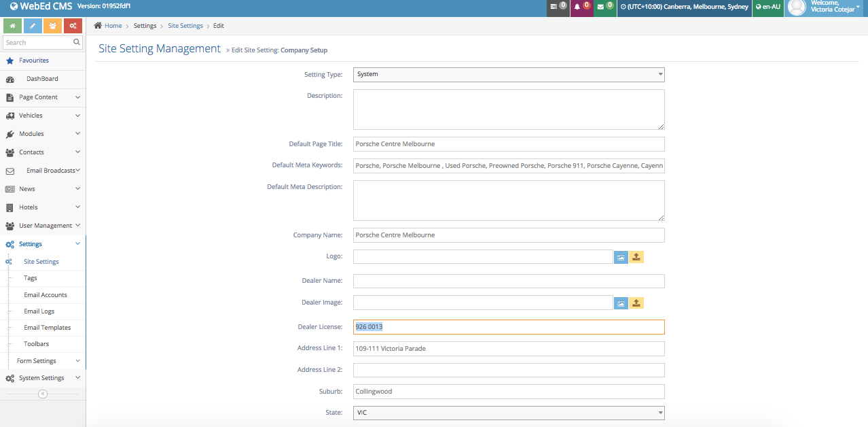Click into the Dealer Name text field
This screenshot has height=427, width=868.
click(x=508, y=281)
